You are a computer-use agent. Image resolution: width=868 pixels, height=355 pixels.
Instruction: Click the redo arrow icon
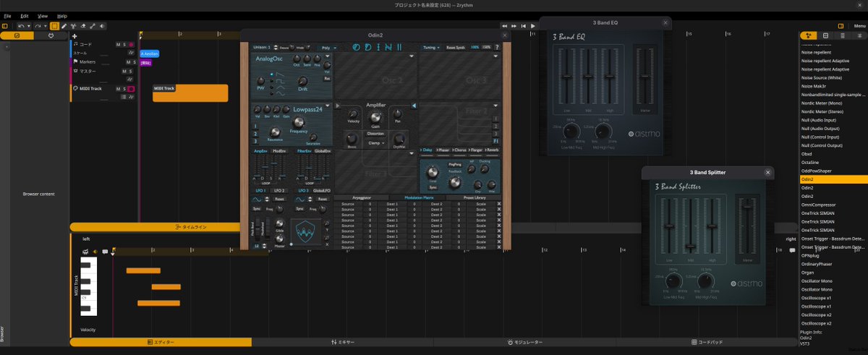(x=38, y=26)
